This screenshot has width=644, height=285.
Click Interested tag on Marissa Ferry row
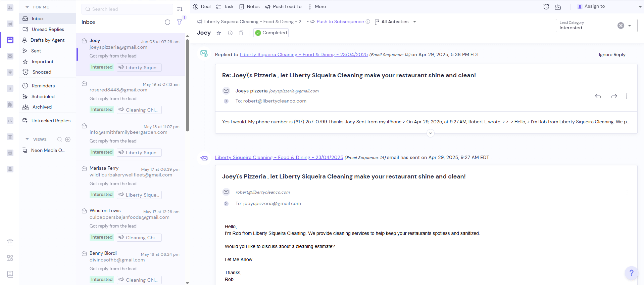102,195
